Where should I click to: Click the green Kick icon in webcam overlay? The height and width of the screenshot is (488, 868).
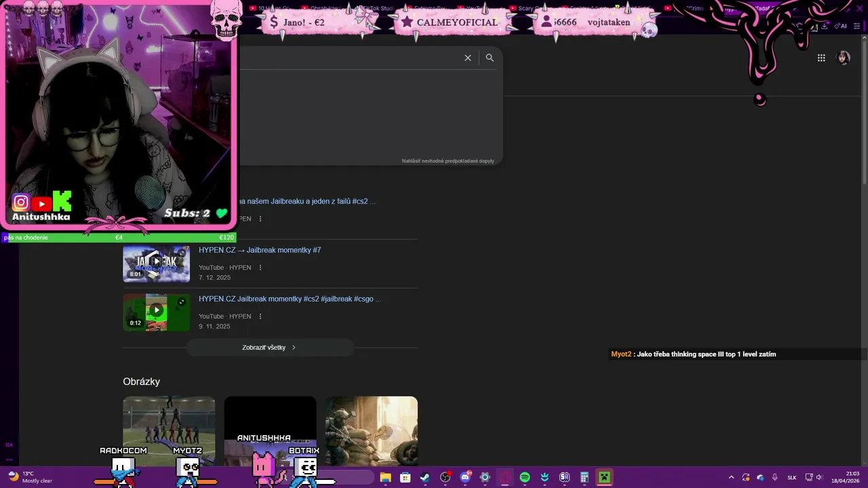(62, 201)
